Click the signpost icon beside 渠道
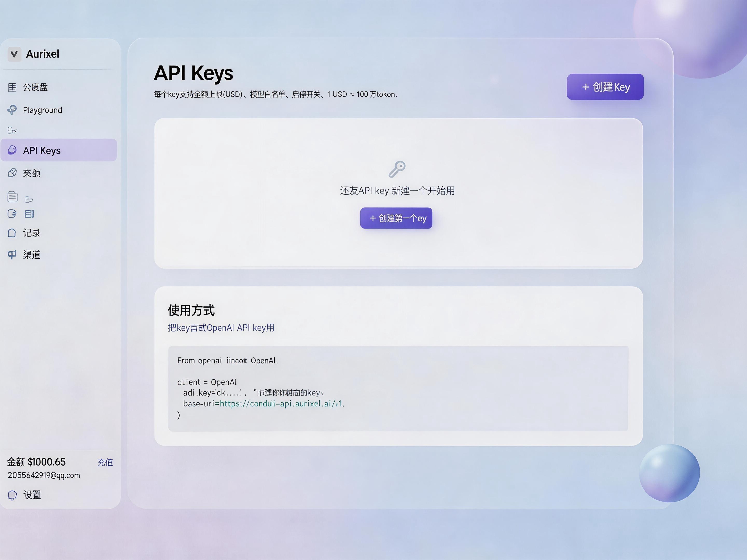Viewport: 747px width, 560px height. [12, 255]
